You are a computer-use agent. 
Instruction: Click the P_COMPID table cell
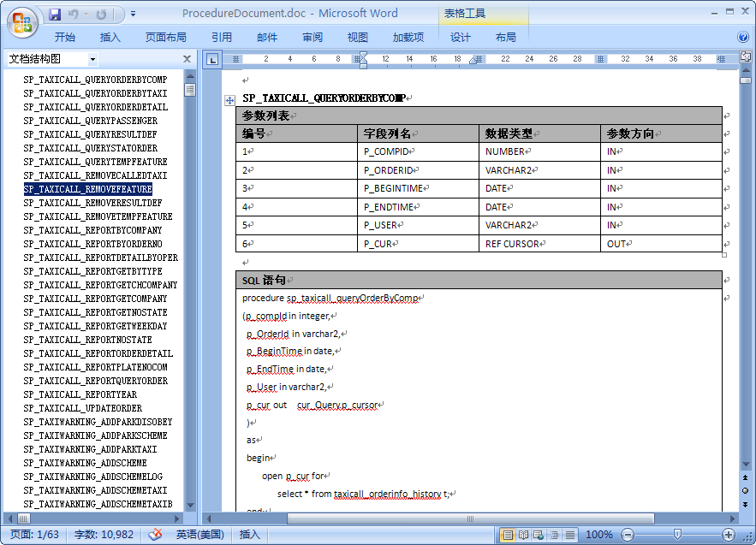[418, 151]
